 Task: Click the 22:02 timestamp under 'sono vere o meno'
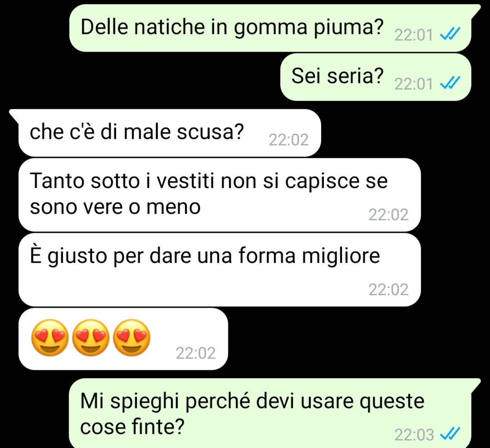click(x=388, y=215)
